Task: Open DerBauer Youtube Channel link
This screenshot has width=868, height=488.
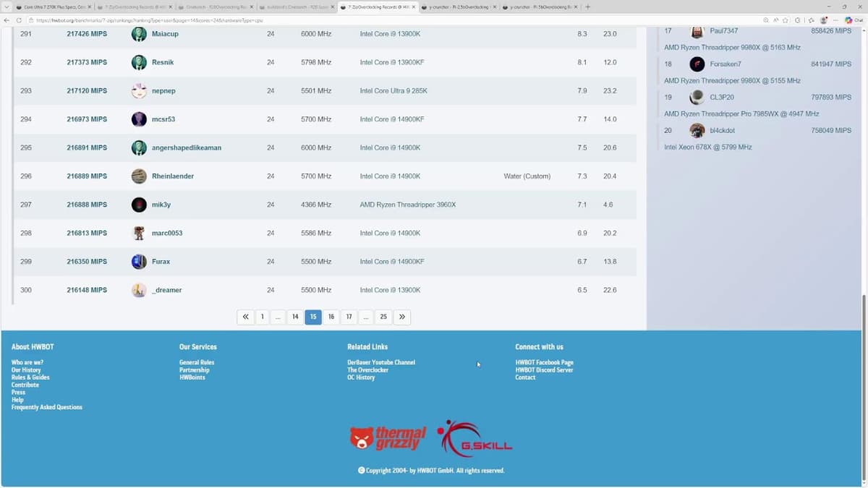Action: tap(381, 363)
